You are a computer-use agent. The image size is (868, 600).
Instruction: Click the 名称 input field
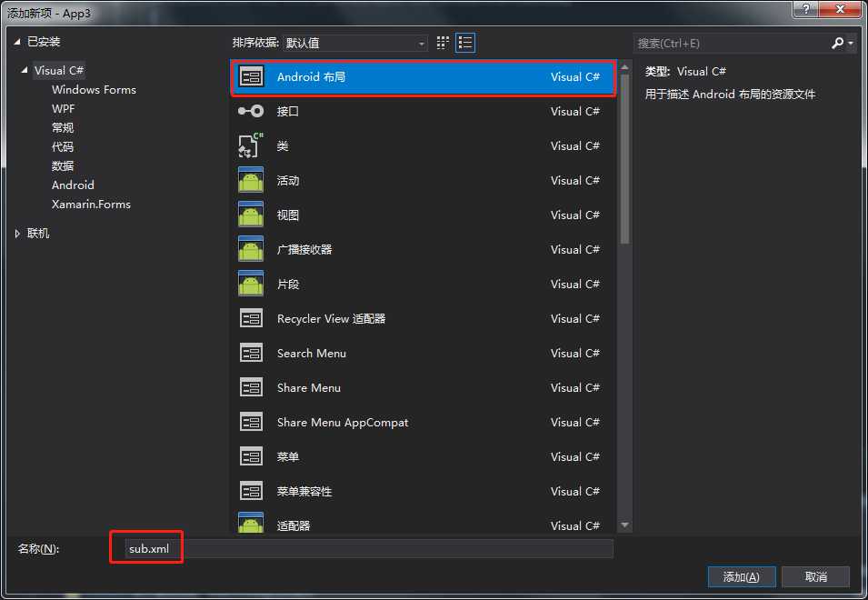coord(369,549)
